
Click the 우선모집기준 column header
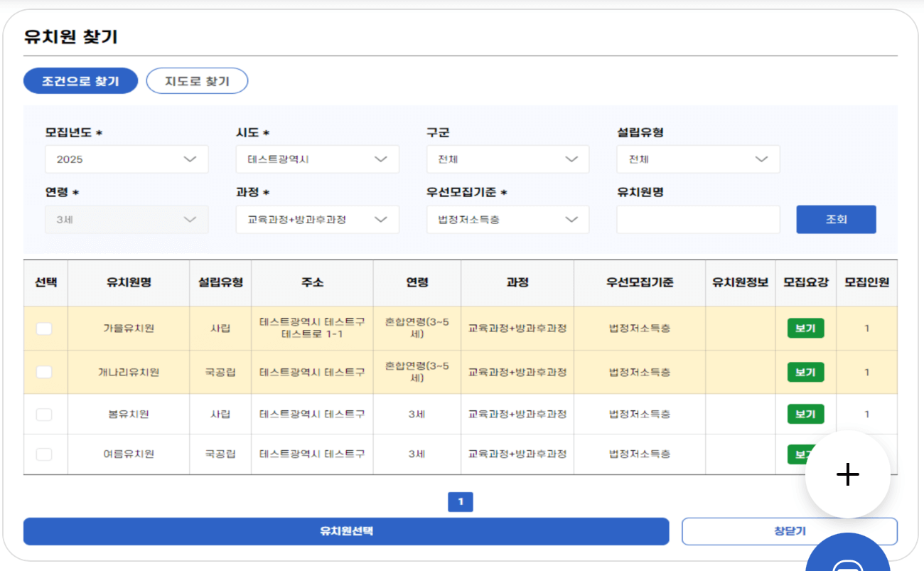pyautogui.click(x=640, y=283)
